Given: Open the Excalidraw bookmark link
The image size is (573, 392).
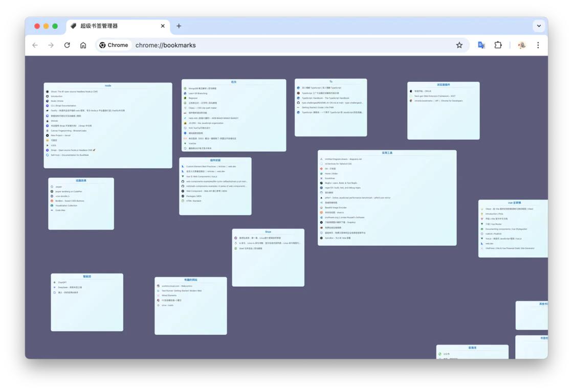Looking at the screenshot, I should pyautogui.click(x=330, y=178).
